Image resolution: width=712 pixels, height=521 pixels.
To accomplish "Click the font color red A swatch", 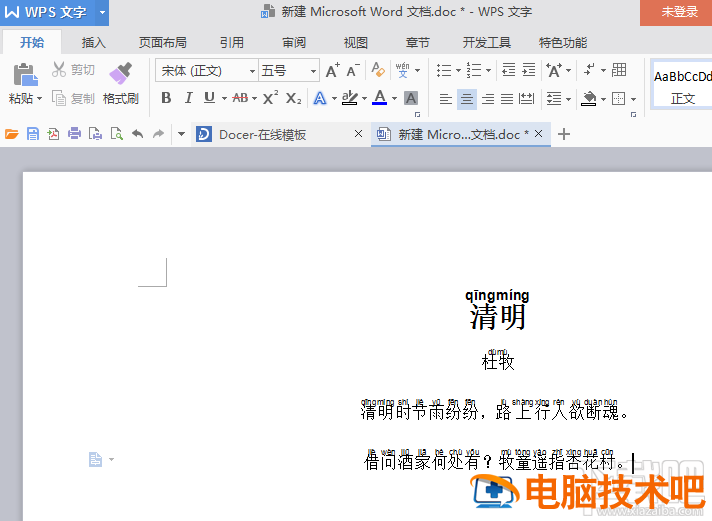I will [380, 98].
